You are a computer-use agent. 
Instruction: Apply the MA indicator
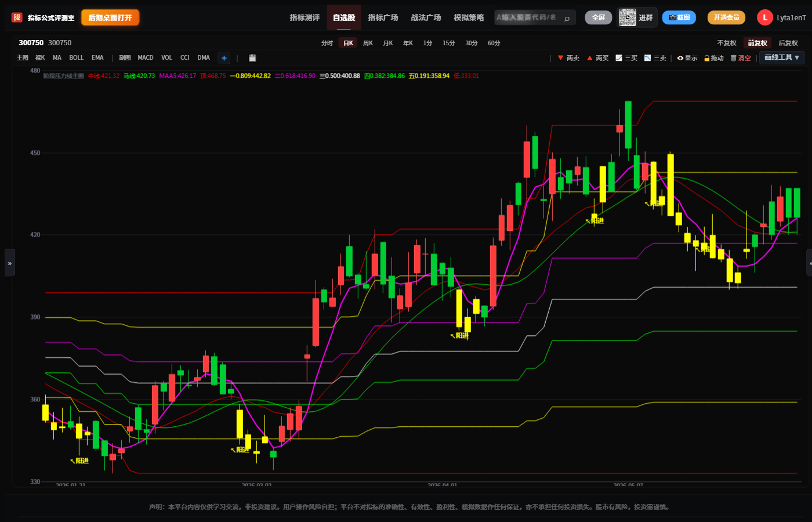[x=57, y=58]
